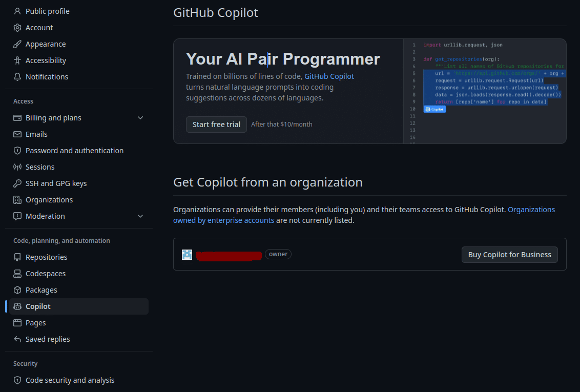Click the Notifications bell icon
The height and width of the screenshot is (392, 580).
[x=17, y=76]
